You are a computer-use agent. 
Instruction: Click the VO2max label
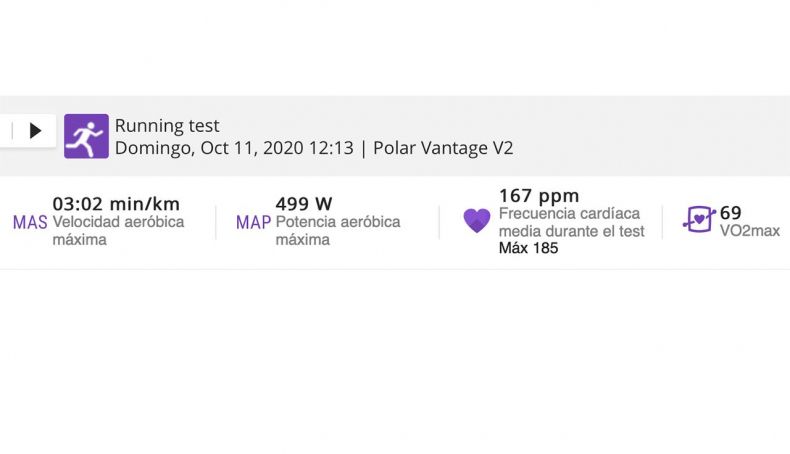point(750,231)
